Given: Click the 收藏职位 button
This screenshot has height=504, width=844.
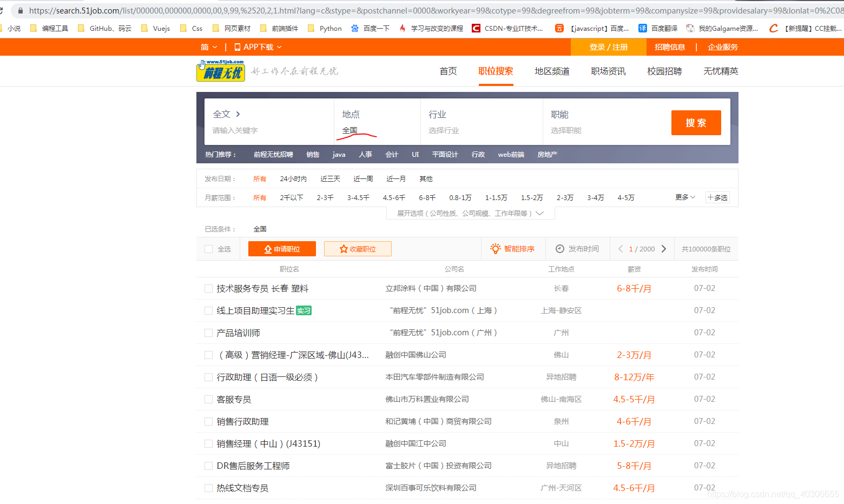Looking at the screenshot, I should tap(358, 249).
